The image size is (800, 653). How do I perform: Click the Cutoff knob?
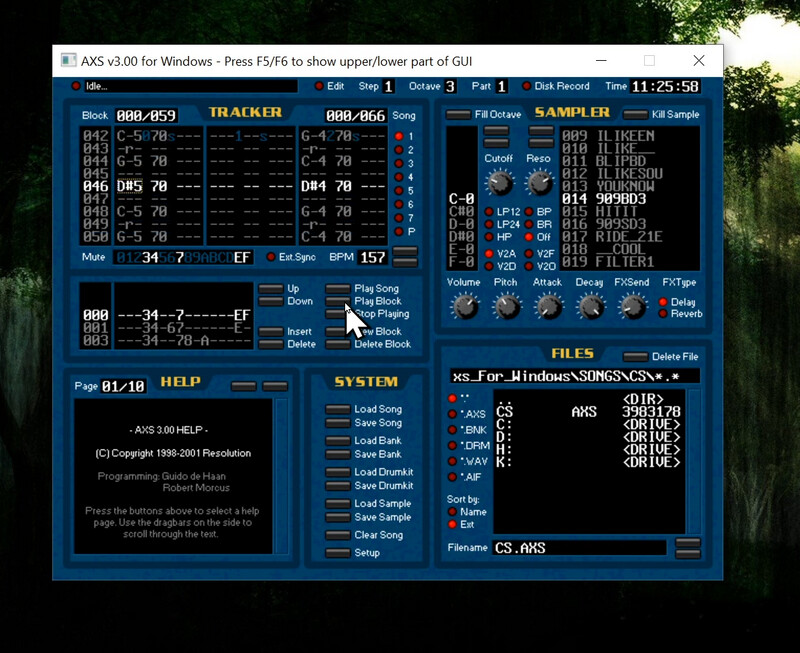click(499, 183)
